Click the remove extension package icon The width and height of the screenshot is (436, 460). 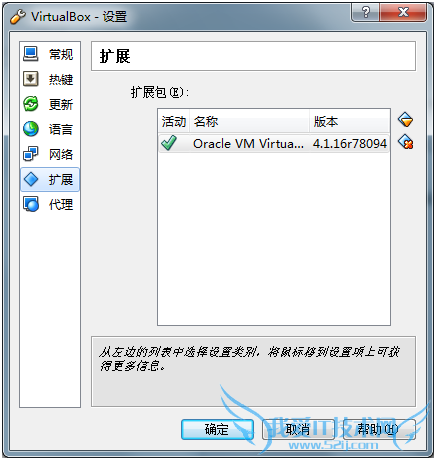point(406,142)
